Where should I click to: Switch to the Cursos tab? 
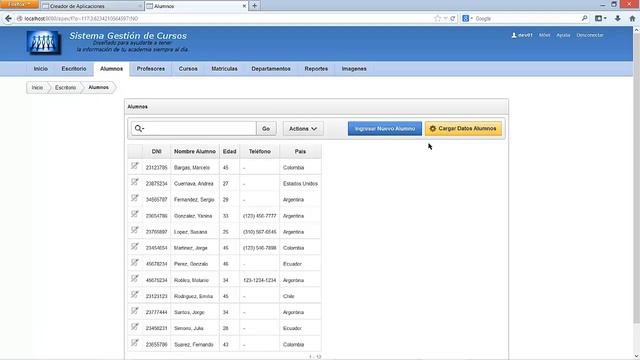point(188,69)
